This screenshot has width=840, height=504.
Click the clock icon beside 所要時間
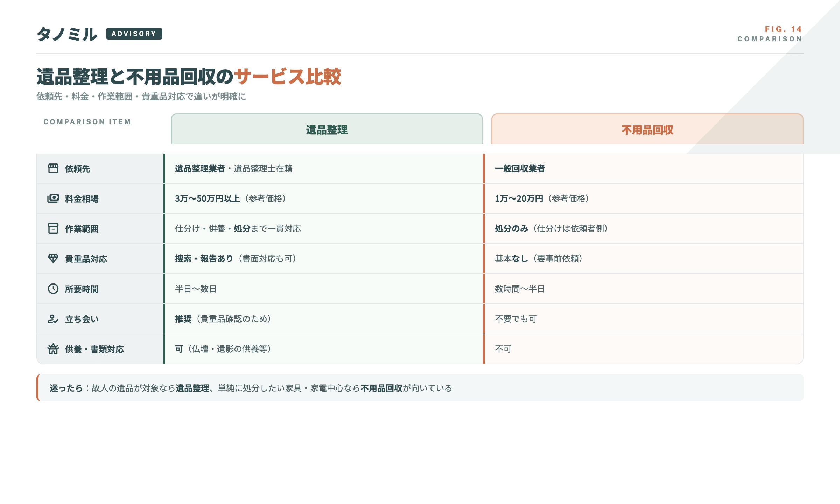(x=53, y=289)
